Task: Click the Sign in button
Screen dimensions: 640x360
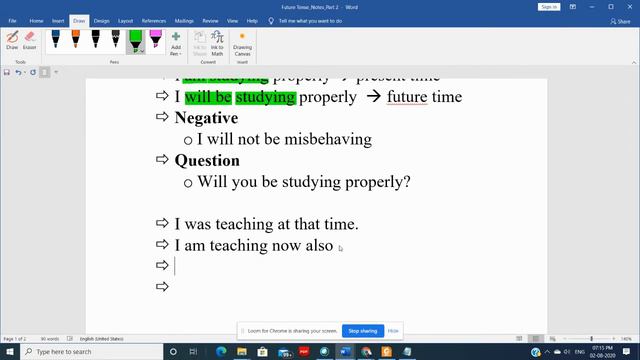Action: coord(549,7)
